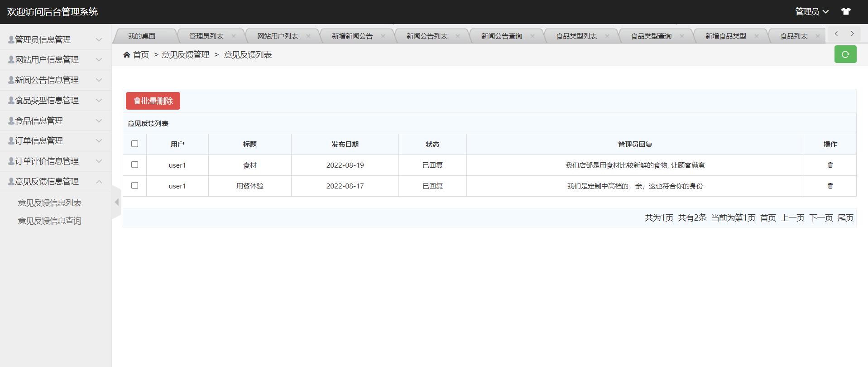Image resolution: width=868 pixels, height=367 pixels.
Task: Collapse the 意见反馈信息管理 sidebar menu
Action: pos(56,182)
